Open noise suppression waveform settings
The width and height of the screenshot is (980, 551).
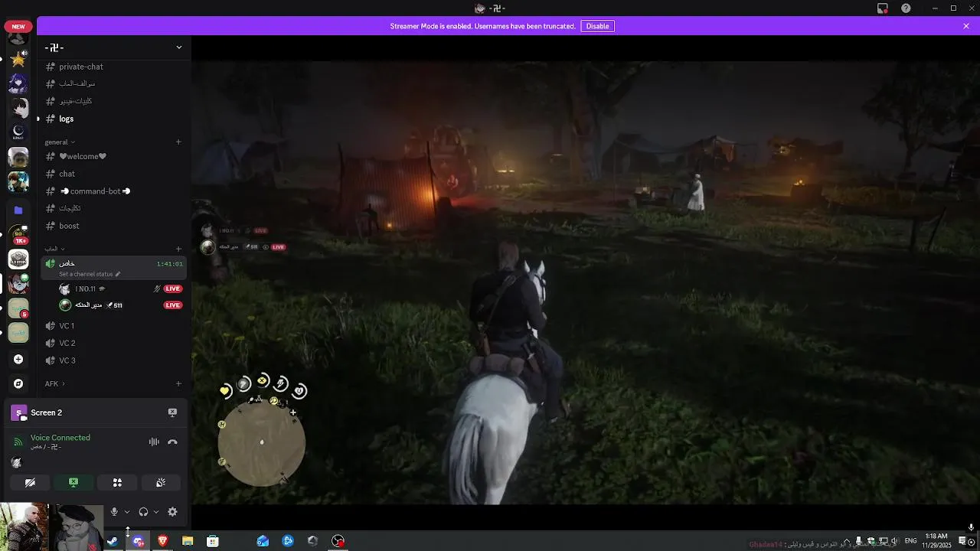click(154, 442)
